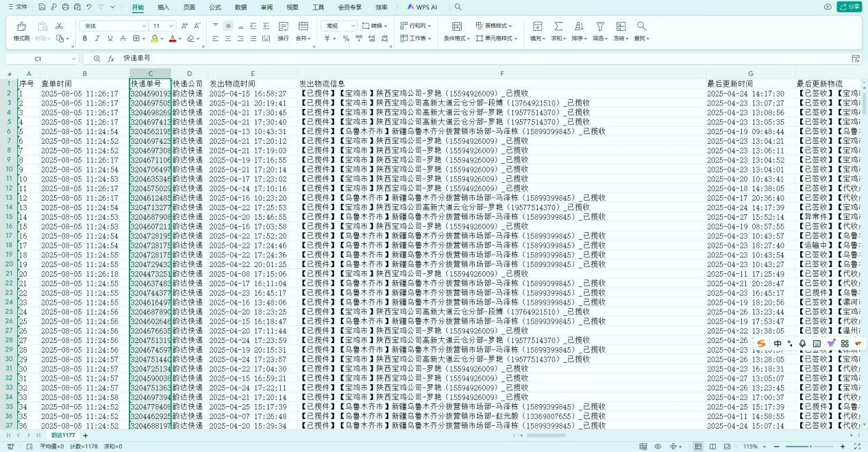Click header cell 最后更新时间

pyautogui.click(x=751, y=84)
